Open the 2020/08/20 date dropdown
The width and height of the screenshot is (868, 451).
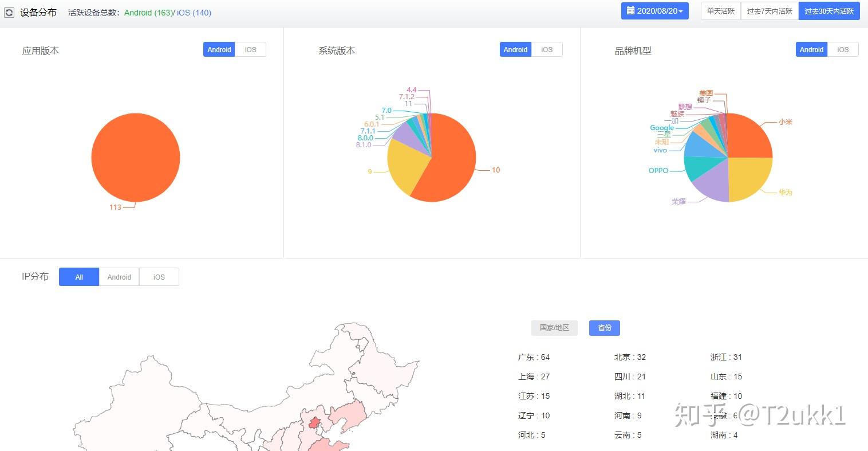coord(655,10)
